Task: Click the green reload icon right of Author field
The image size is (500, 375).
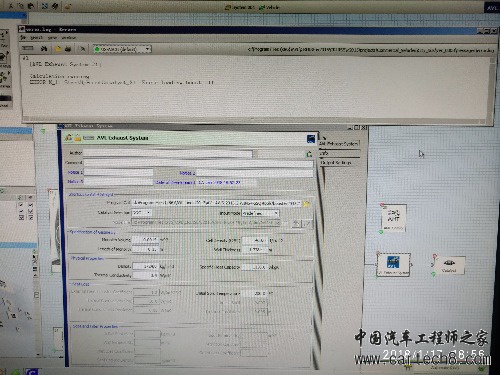Action: click(x=309, y=154)
